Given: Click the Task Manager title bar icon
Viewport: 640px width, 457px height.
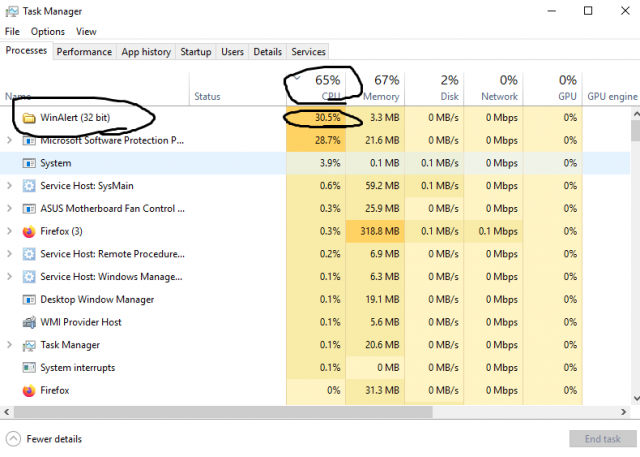Looking at the screenshot, I should point(10,11).
